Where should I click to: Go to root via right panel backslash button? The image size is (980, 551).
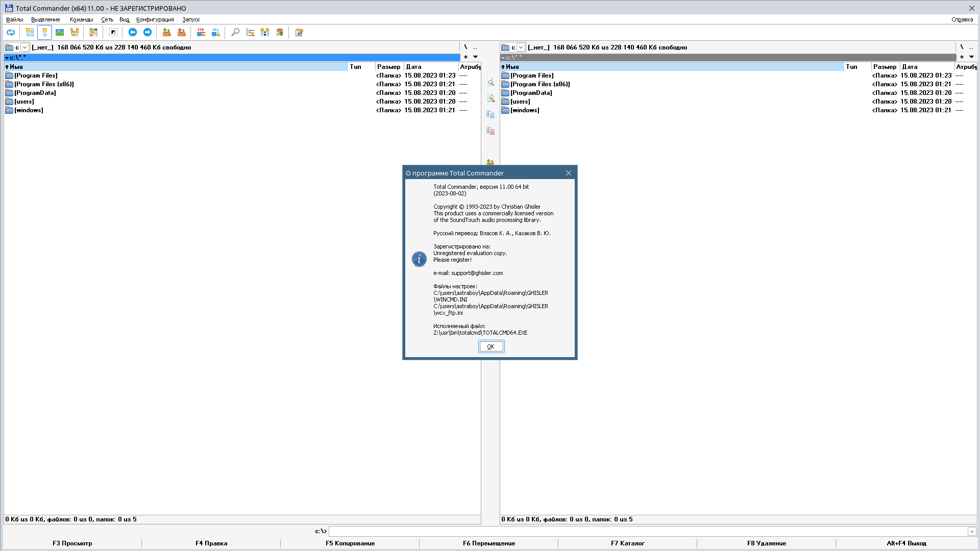[962, 47]
